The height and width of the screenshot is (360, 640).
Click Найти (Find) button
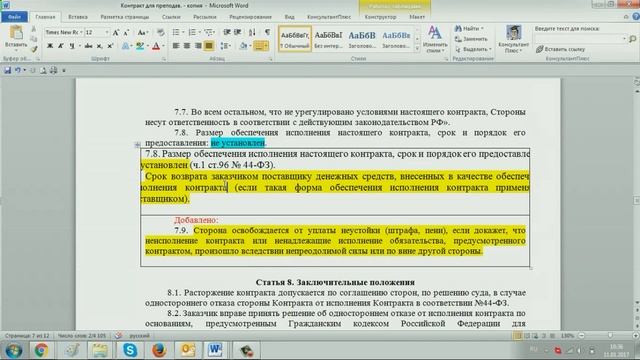pos(470,28)
